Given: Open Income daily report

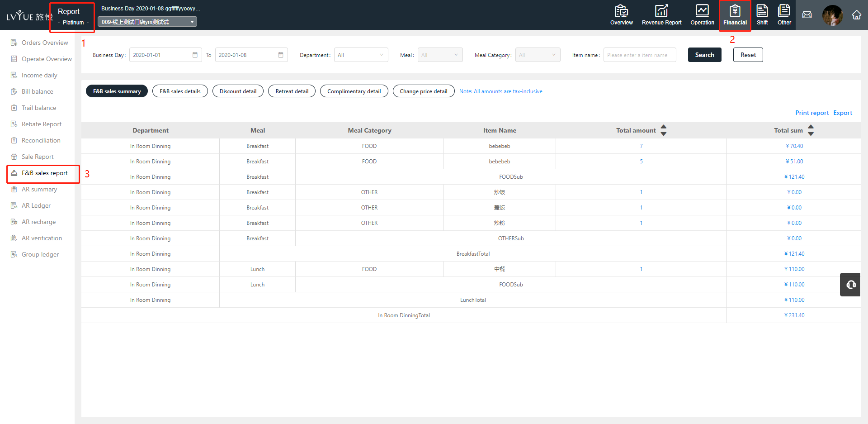Looking at the screenshot, I should click(34, 75).
